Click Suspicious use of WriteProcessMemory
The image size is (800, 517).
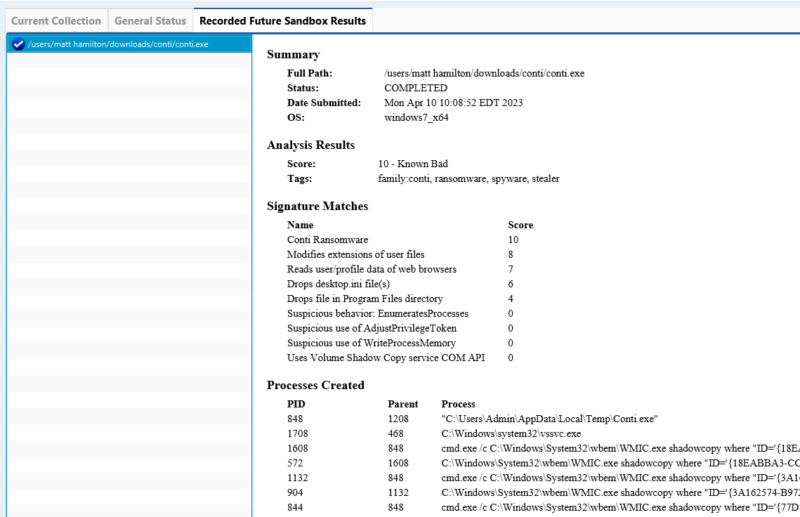[x=371, y=343]
